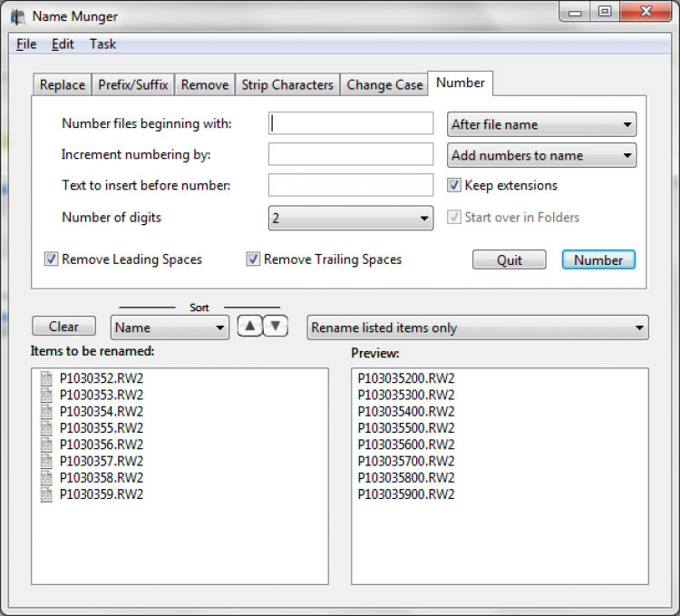Click file icon next to P1030352.RW2

tap(46, 378)
